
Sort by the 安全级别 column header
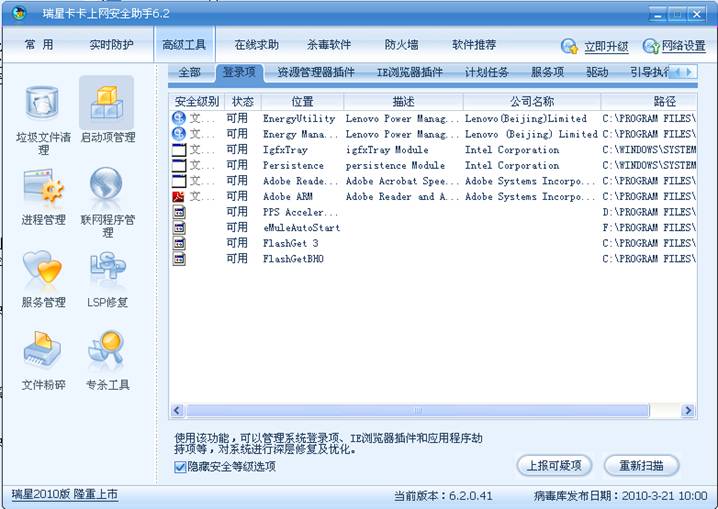197,101
